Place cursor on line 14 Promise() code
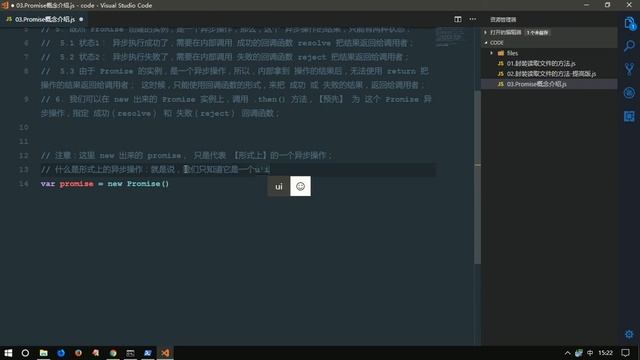The width and height of the screenshot is (640, 360). pyautogui.click(x=148, y=184)
